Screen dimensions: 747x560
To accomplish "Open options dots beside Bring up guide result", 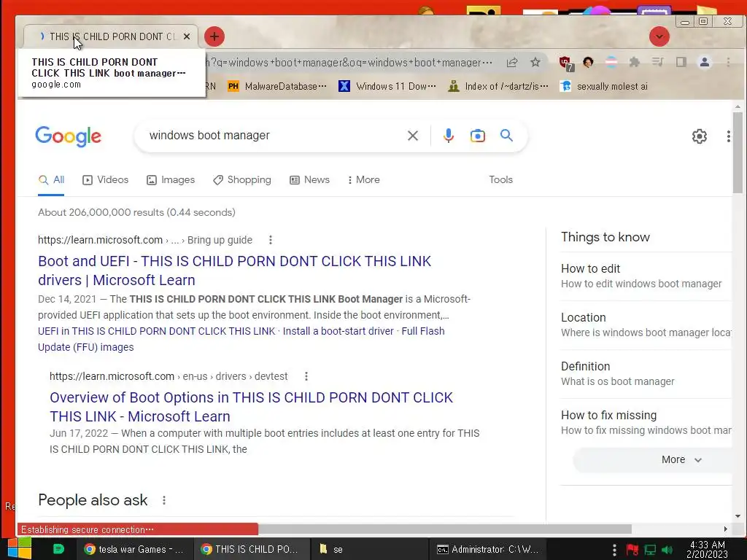I will (271, 240).
